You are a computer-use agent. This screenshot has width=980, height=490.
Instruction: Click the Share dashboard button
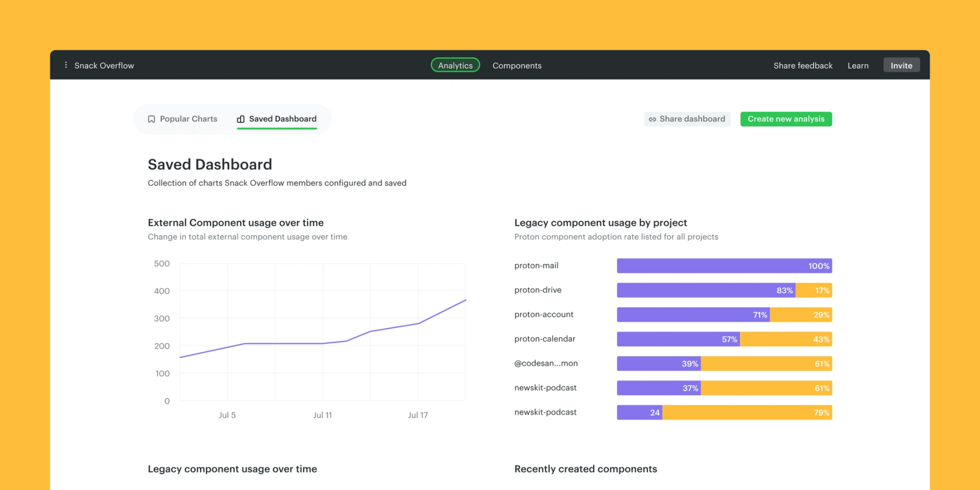click(687, 119)
